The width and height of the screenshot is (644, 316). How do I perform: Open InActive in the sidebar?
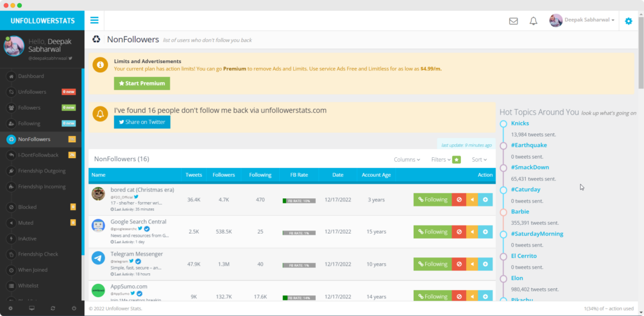(x=41, y=239)
